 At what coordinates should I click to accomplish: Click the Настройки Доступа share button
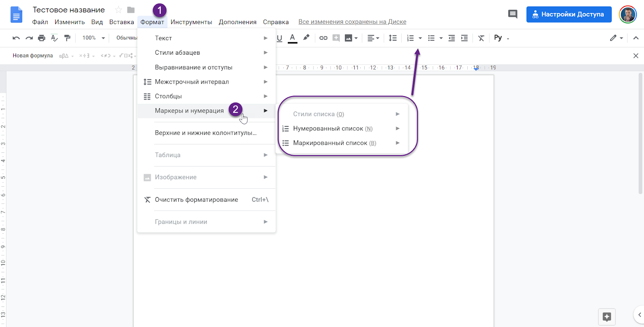coord(569,14)
